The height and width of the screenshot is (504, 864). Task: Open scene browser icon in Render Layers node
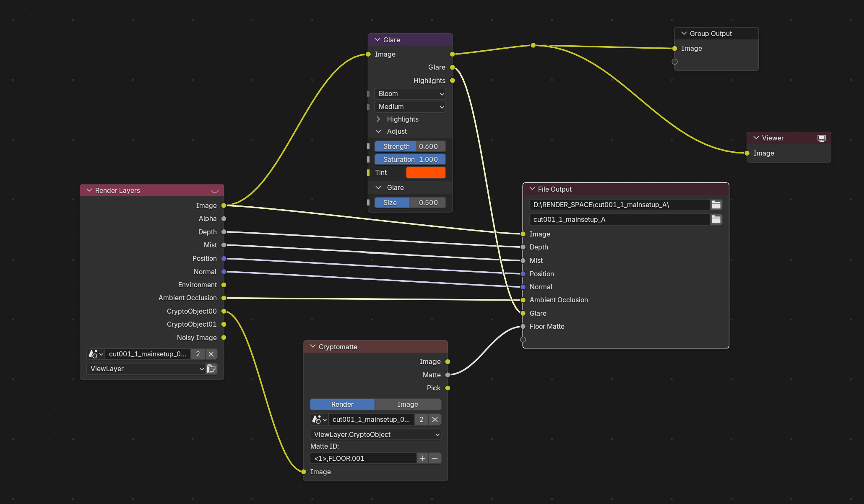click(x=96, y=354)
